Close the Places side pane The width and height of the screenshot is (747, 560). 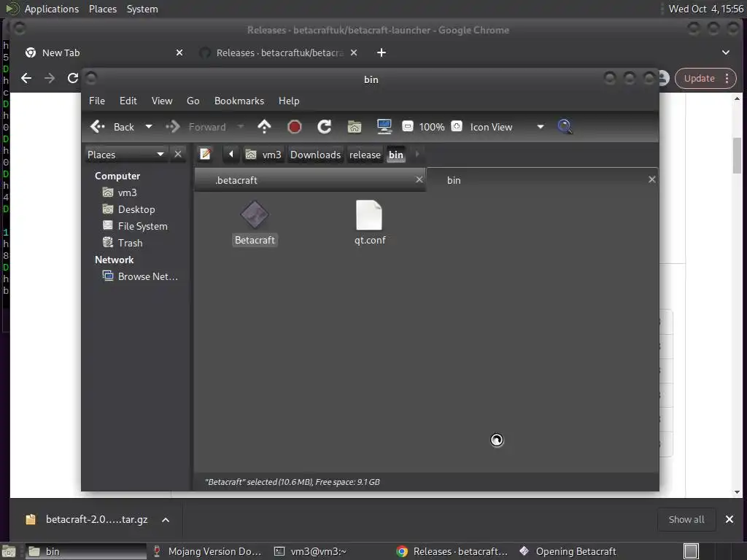coord(178,155)
